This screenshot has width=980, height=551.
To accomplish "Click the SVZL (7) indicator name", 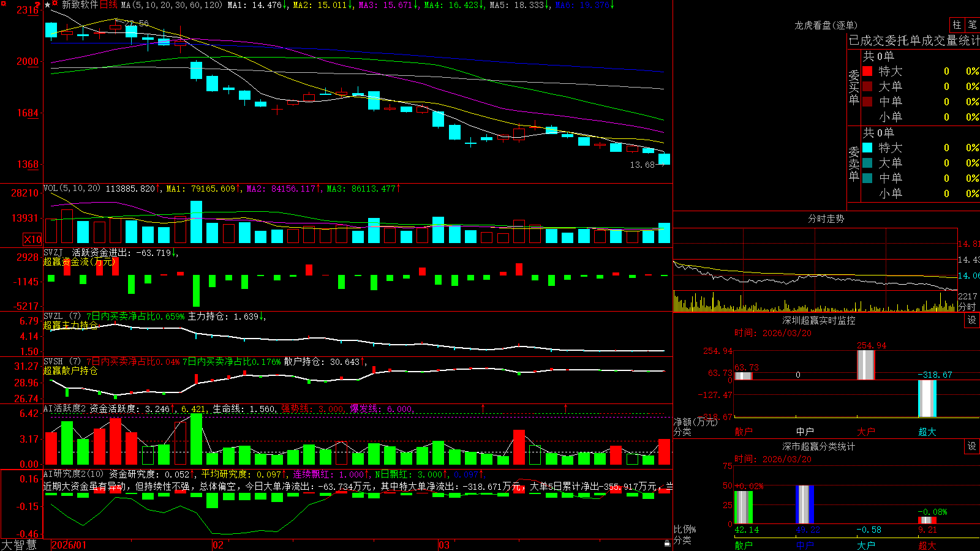I will tap(62, 317).
